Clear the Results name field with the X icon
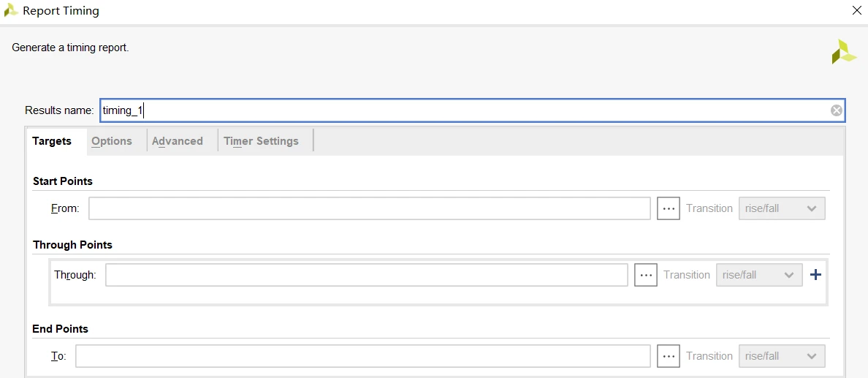Screen dimensions: 868x378 click(x=836, y=110)
